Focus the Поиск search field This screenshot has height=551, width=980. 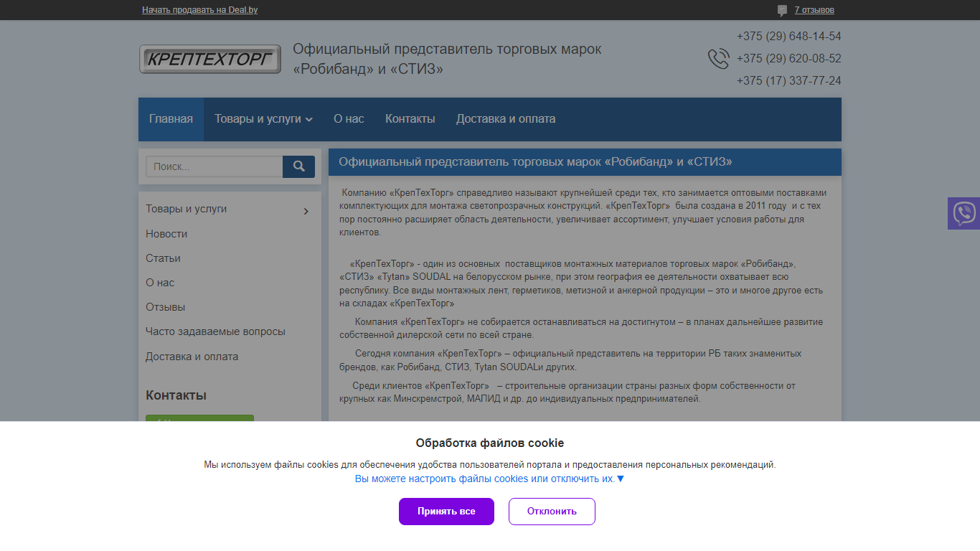coord(214,166)
